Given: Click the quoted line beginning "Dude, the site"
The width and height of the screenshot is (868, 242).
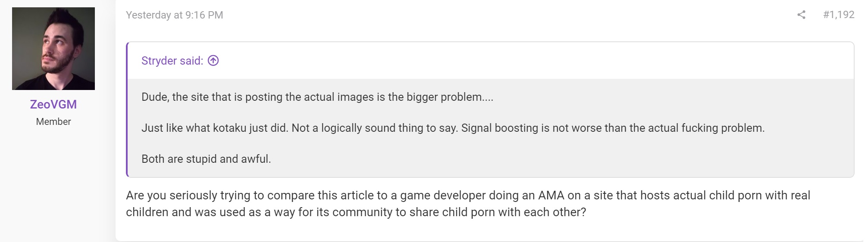Looking at the screenshot, I should [317, 97].
